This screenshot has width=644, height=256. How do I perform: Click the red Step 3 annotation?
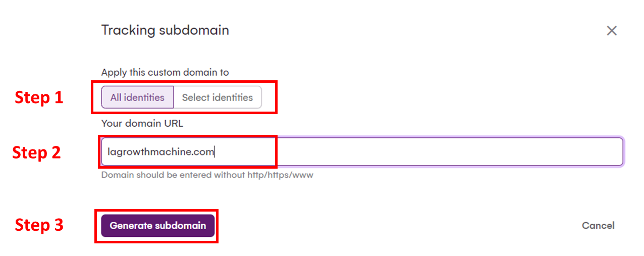39,225
